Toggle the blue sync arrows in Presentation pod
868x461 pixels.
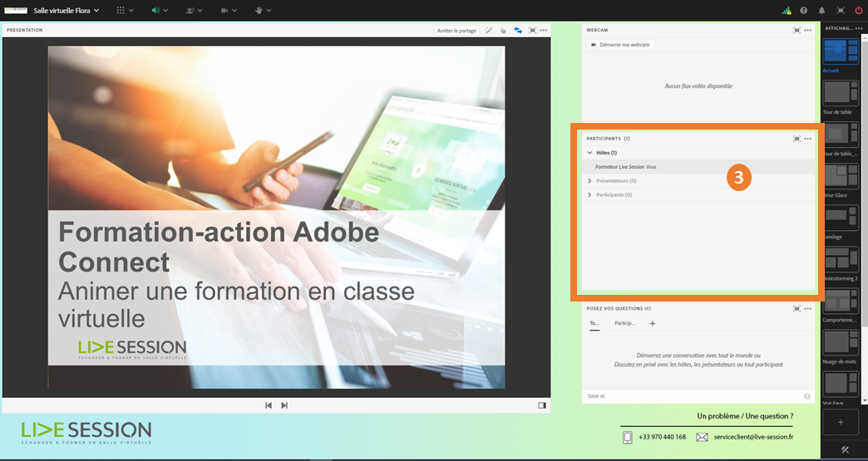(518, 31)
